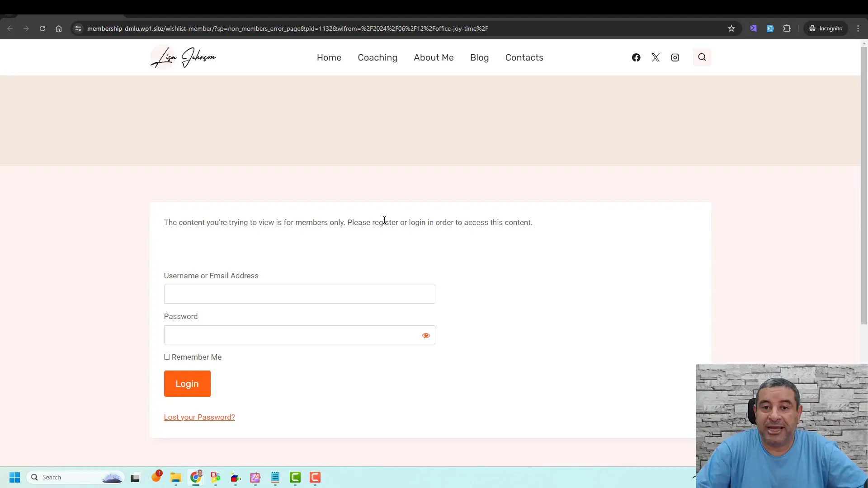
Task: Enable the Remember Me checkbox
Action: coord(167,357)
